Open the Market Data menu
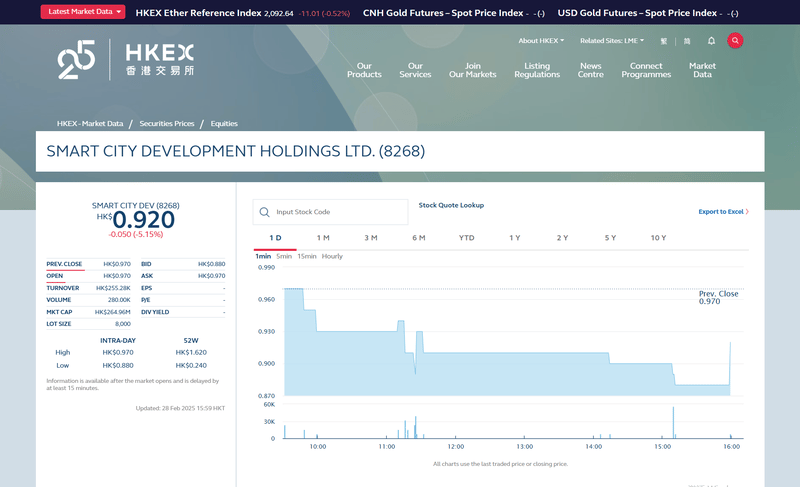The width and height of the screenshot is (800, 487). pos(702,70)
